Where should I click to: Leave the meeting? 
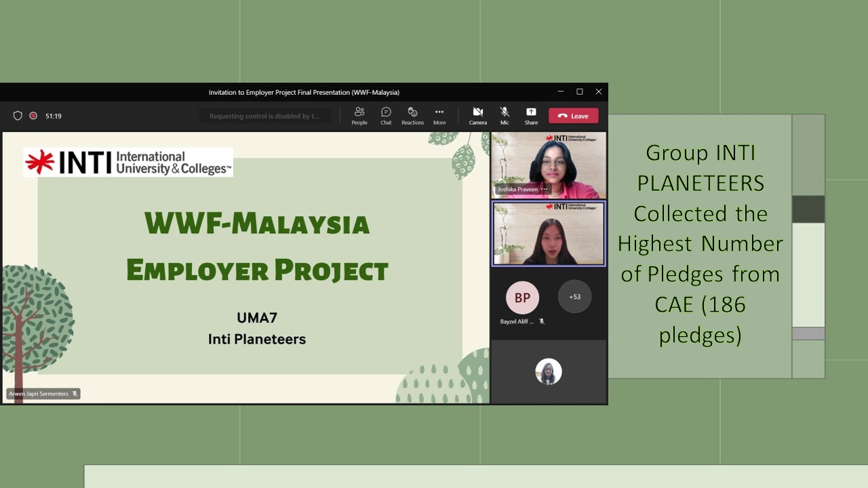click(574, 116)
